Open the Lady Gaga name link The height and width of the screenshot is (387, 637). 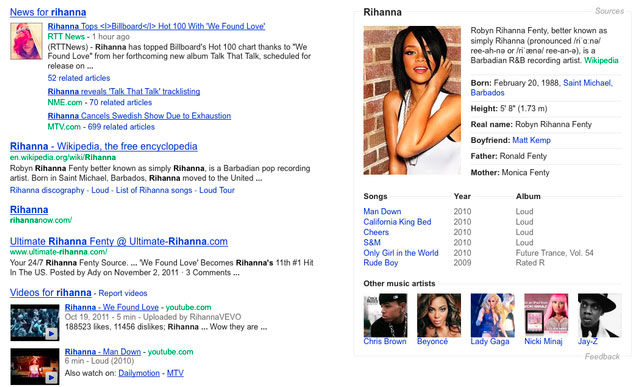tap(490, 342)
